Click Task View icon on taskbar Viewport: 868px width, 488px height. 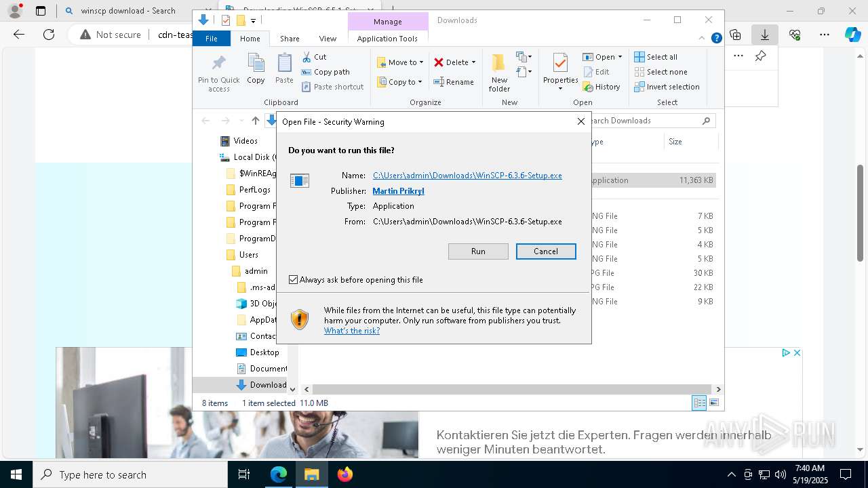[244, 474]
